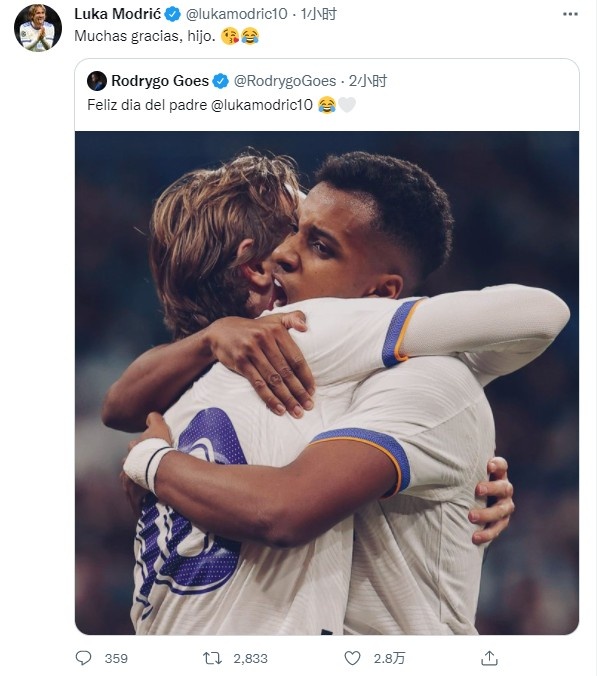Screen dimensions: 597x676
Task: Click Rodrygo Goes' small profile avatar
Action: click(97, 81)
